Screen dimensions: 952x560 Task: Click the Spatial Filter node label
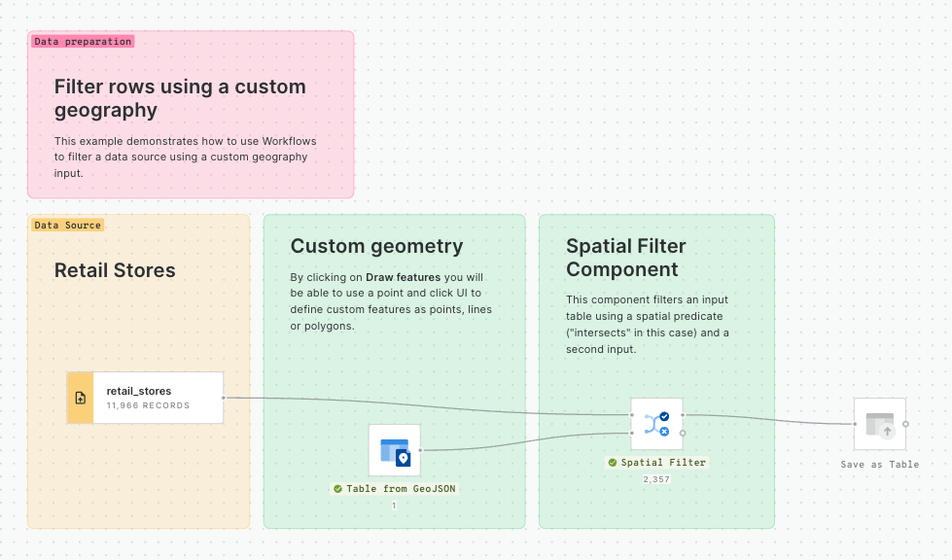(x=663, y=463)
